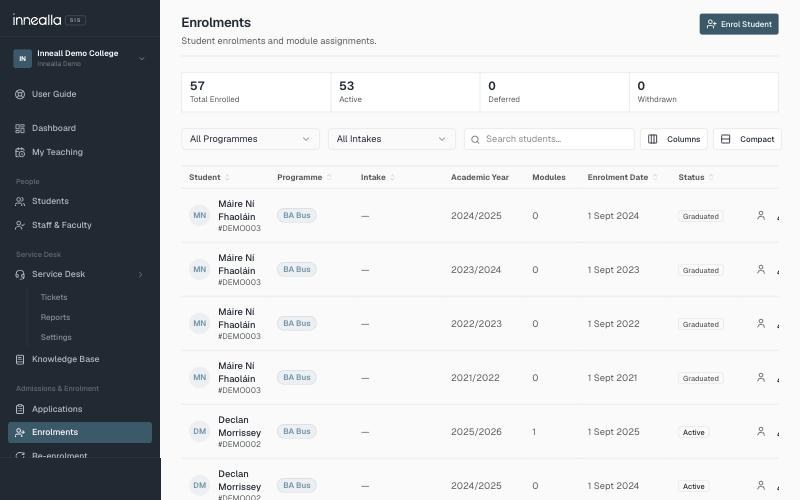Open the All Programmes dropdown
The height and width of the screenshot is (500, 800).
(251, 139)
